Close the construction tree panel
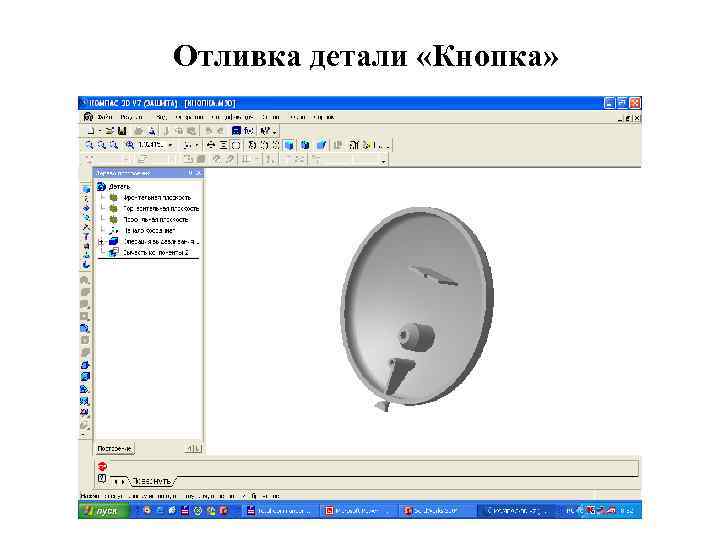 click(x=199, y=173)
